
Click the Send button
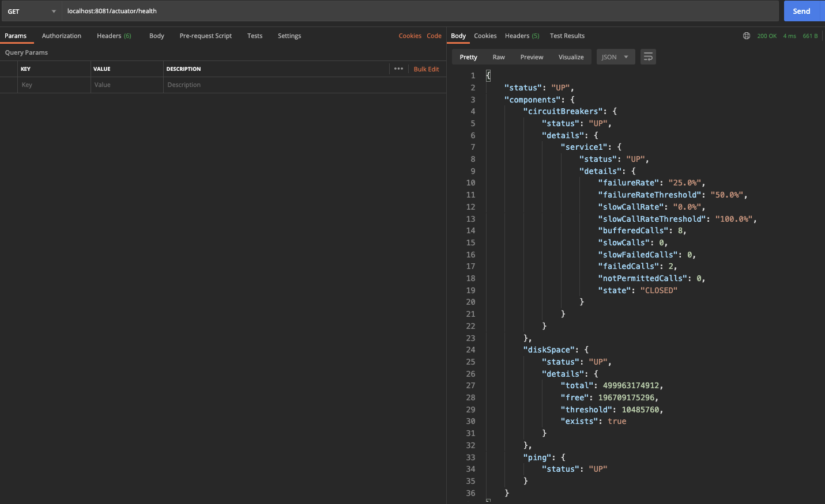(x=802, y=10)
